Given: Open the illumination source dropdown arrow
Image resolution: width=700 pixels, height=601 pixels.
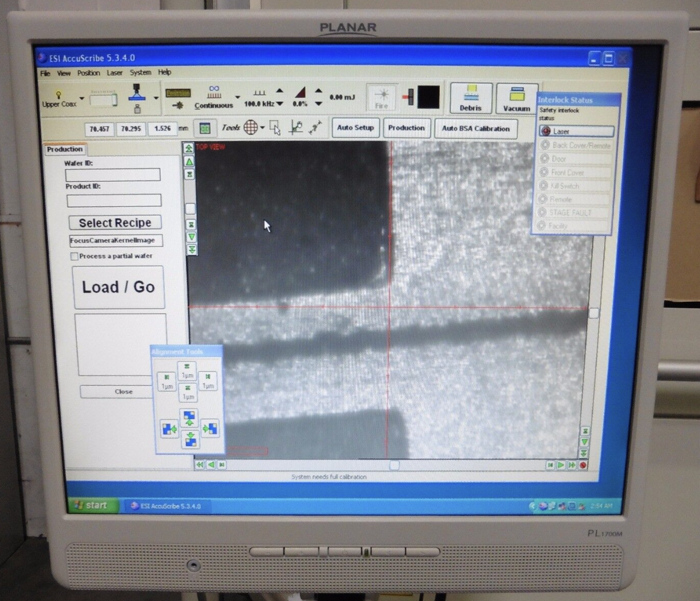Looking at the screenshot, I should tap(82, 98).
